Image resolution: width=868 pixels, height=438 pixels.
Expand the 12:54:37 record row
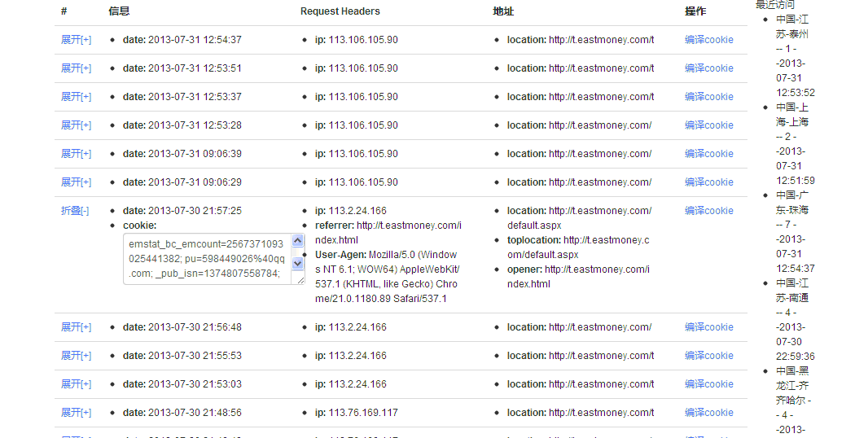(x=76, y=40)
